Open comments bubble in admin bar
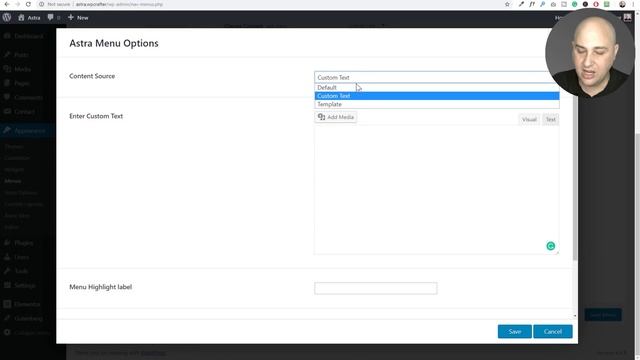Image resolution: width=640 pixels, height=360 pixels. click(x=53, y=18)
